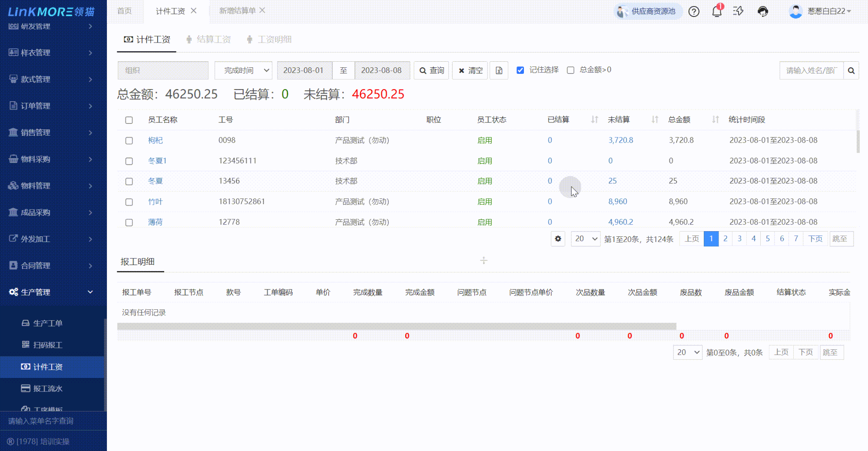The image size is (868, 451).
Task: Select the checkbox for employee 枸杞
Action: (129, 141)
